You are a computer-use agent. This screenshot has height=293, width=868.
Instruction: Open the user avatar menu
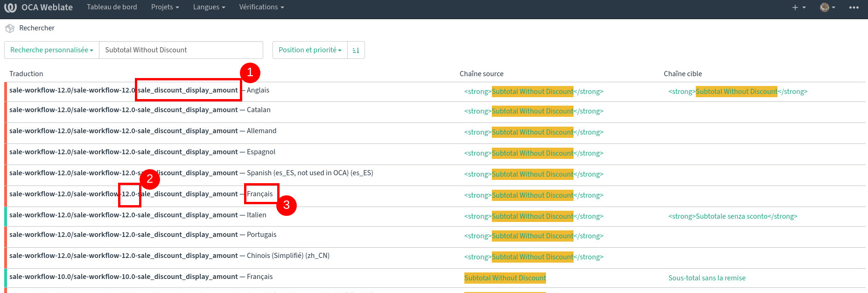coord(827,7)
